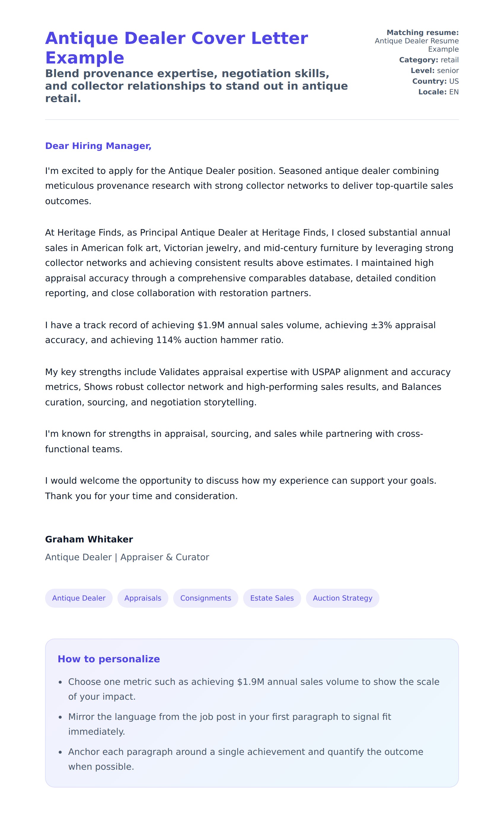504x816 pixels.
Task: Click the US country value
Action: click(x=454, y=81)
